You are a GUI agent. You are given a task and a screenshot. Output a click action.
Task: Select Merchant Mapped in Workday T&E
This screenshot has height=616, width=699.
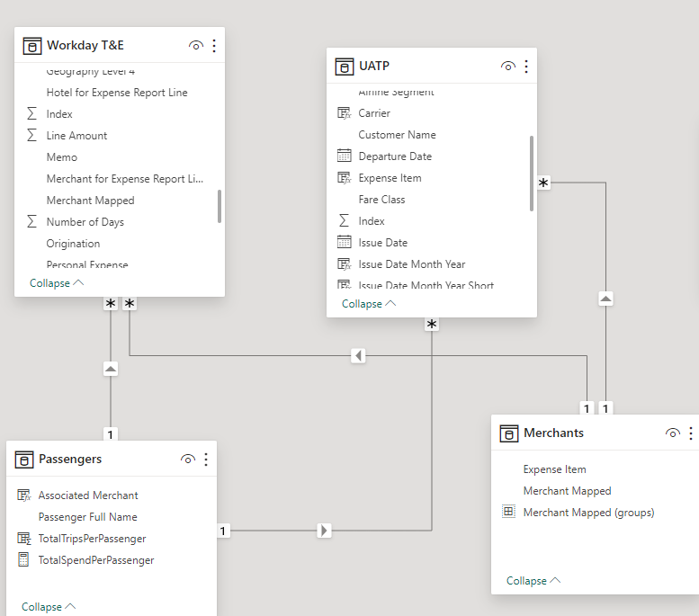[91, 201]
